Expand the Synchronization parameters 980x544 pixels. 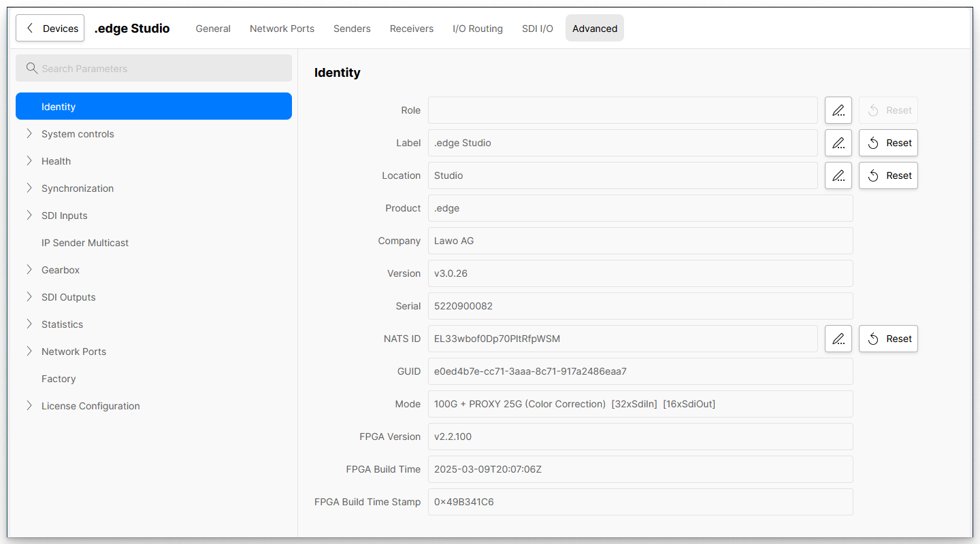[29, 188]
